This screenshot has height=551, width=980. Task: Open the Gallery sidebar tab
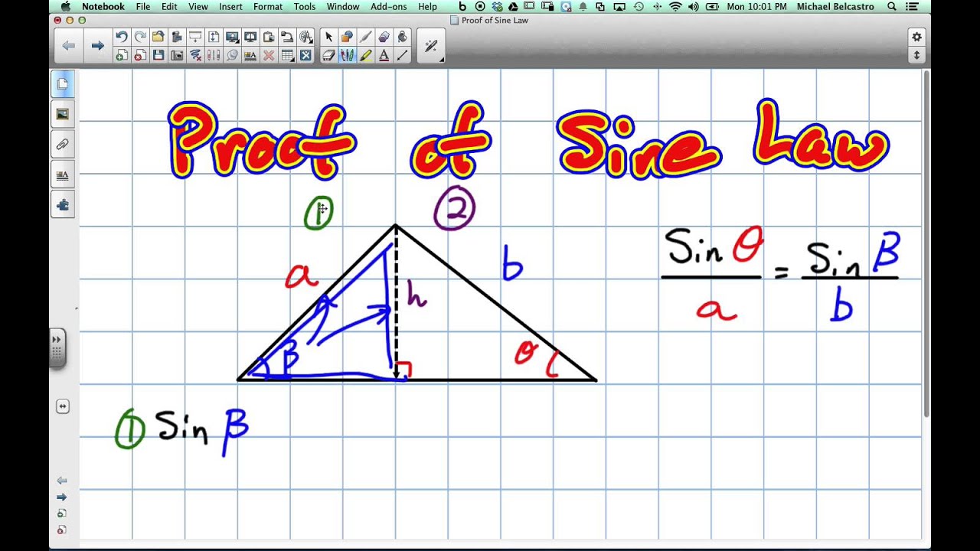click(x=63, y=114)
